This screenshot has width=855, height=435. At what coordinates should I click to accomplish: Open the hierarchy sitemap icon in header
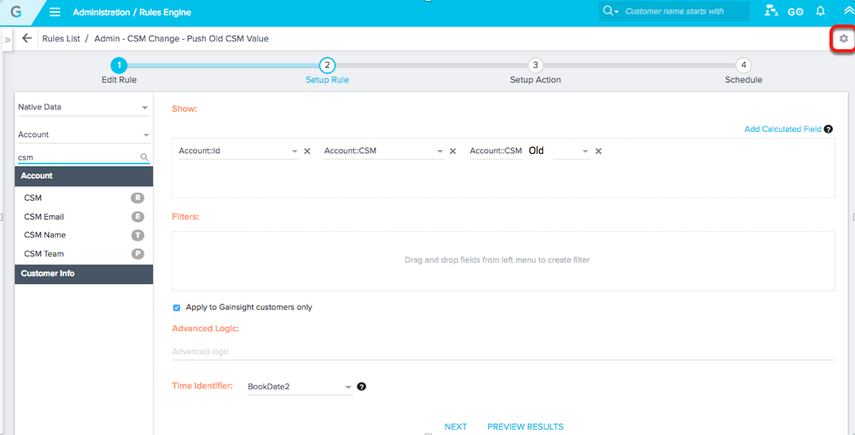pos(771,11)
